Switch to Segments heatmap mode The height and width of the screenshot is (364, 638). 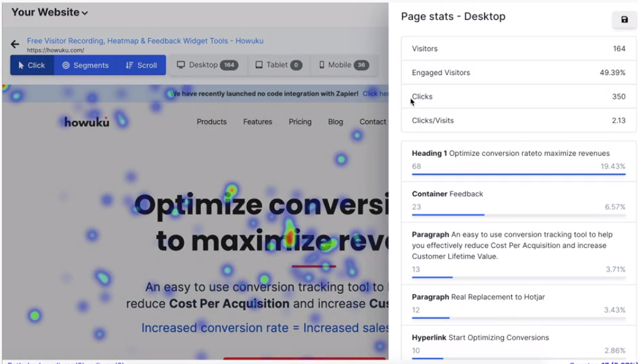click(x=85, y=65)
